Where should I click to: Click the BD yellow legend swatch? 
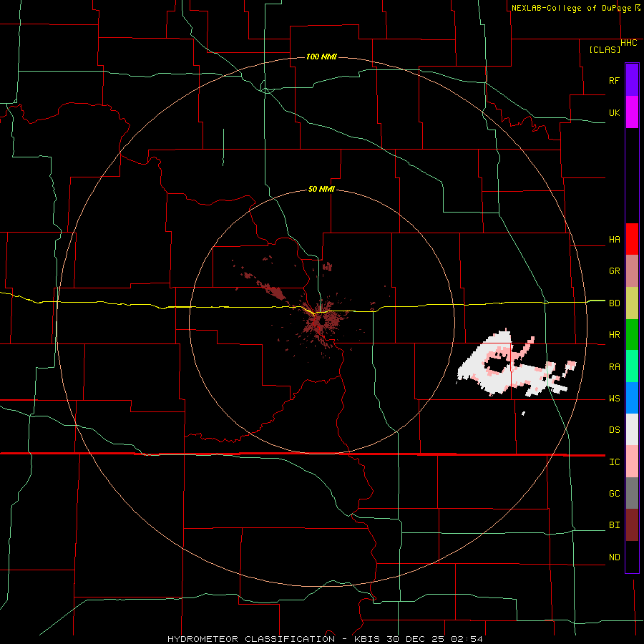[x=632, y=303]
